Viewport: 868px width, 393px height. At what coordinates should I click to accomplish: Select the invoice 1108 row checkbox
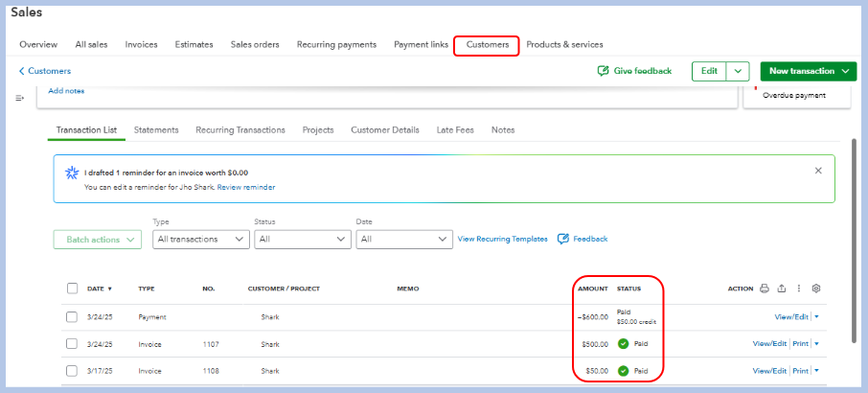[72, 370]
